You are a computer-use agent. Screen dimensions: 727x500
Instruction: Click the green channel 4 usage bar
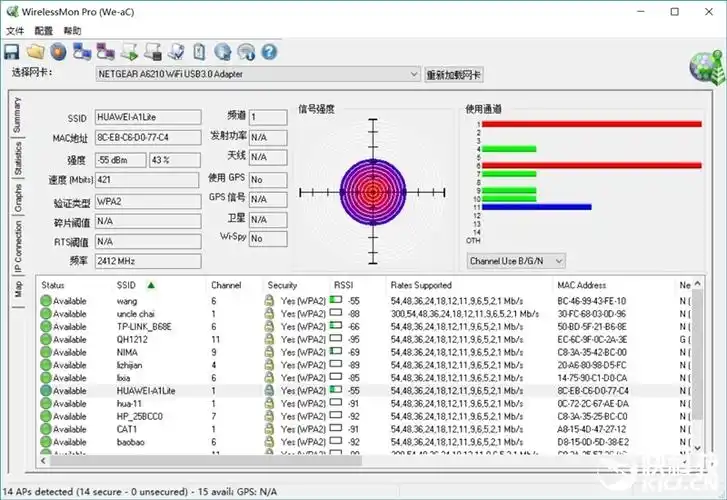click(x=509, y=149)
